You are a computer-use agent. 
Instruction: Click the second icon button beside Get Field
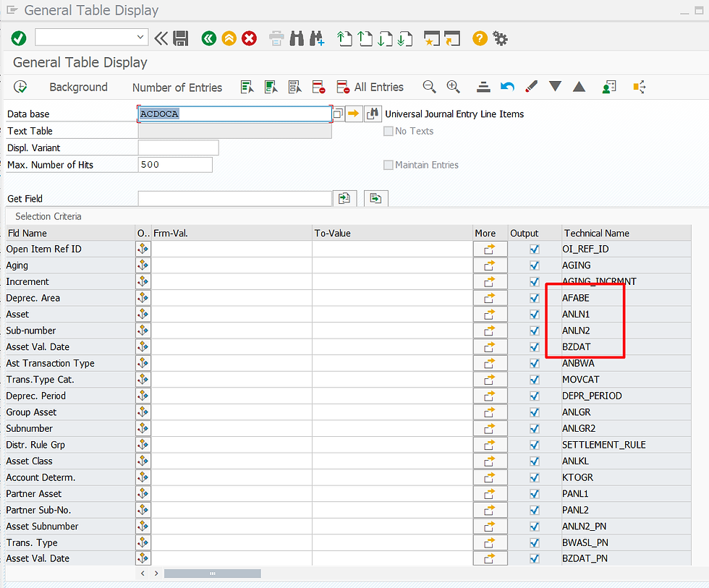pos(375,198)
